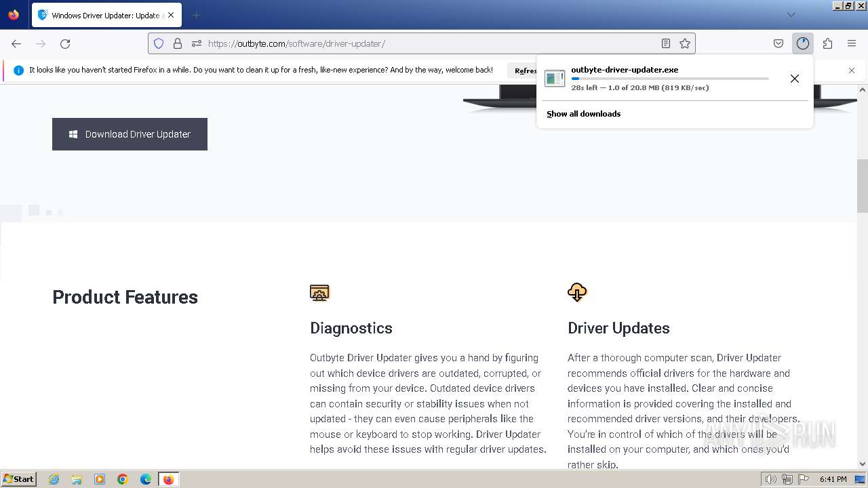View site security padlock info
868x488 pixels.
tap(178, 43)
